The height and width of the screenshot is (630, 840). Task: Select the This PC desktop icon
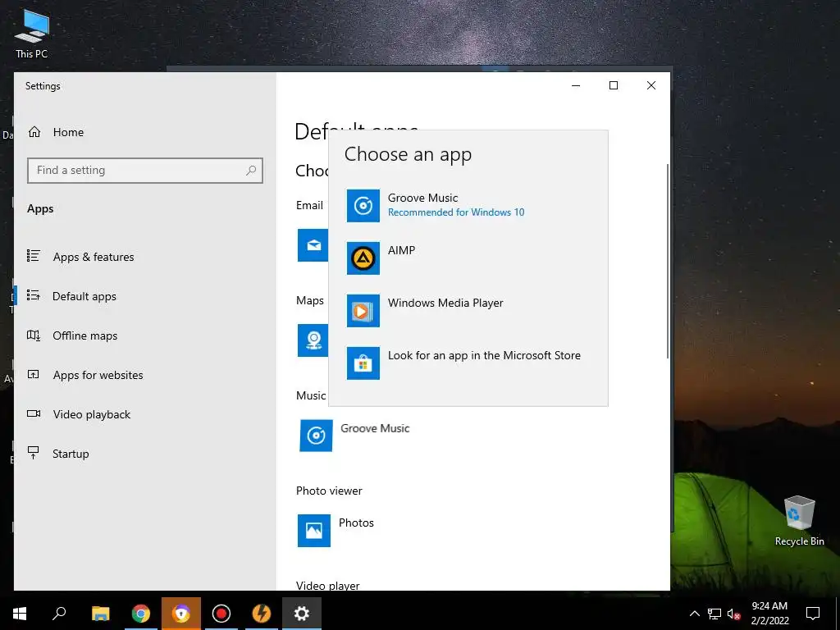point(32,34)
